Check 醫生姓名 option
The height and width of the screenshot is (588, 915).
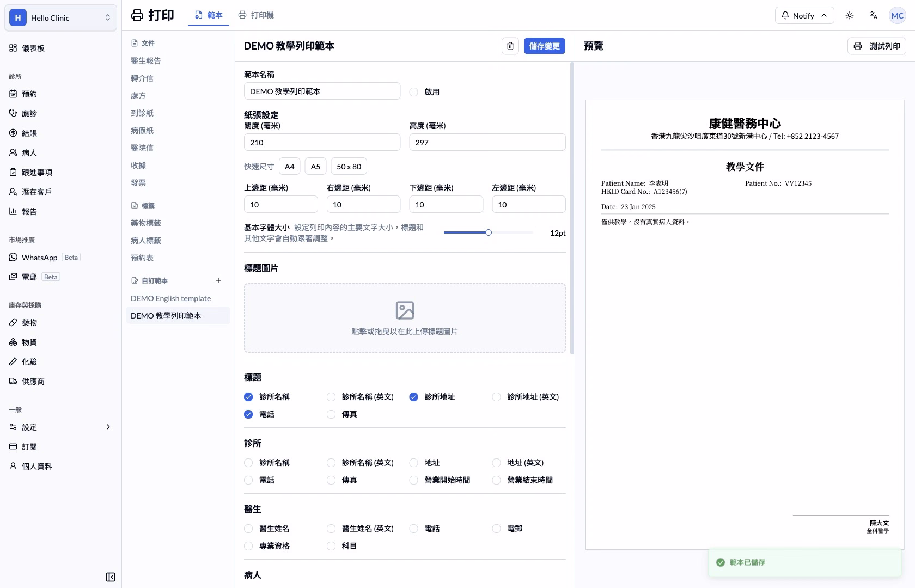pos(248,529)
